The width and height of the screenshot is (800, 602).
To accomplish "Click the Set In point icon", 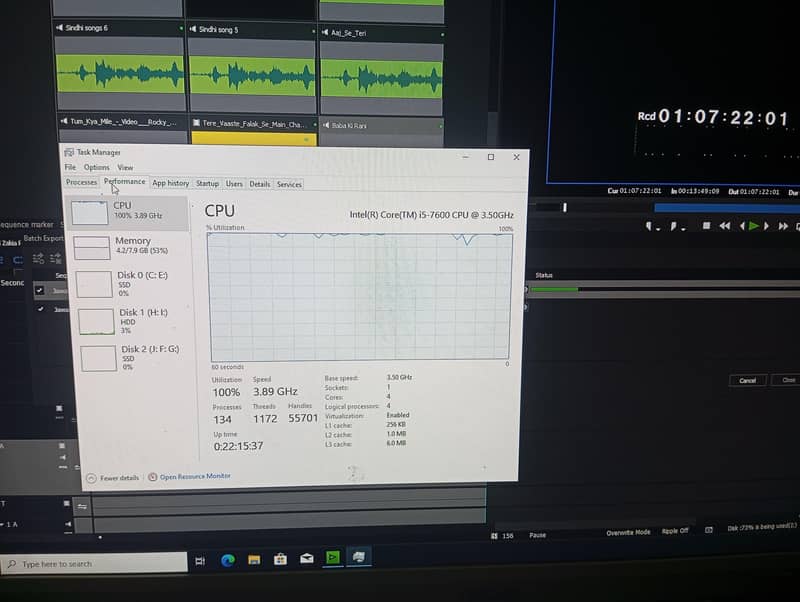I will click(x=648, y=225).
